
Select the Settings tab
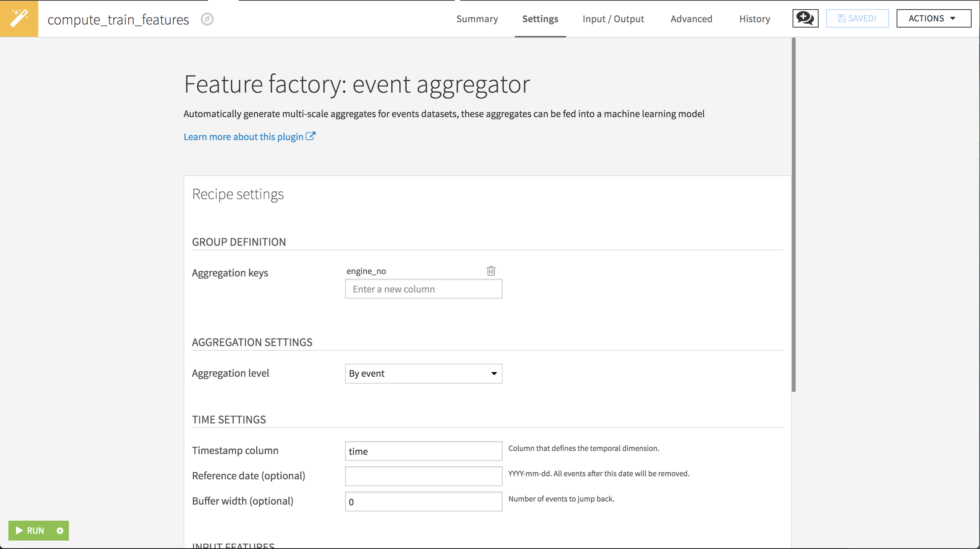[x=540, y=19]
